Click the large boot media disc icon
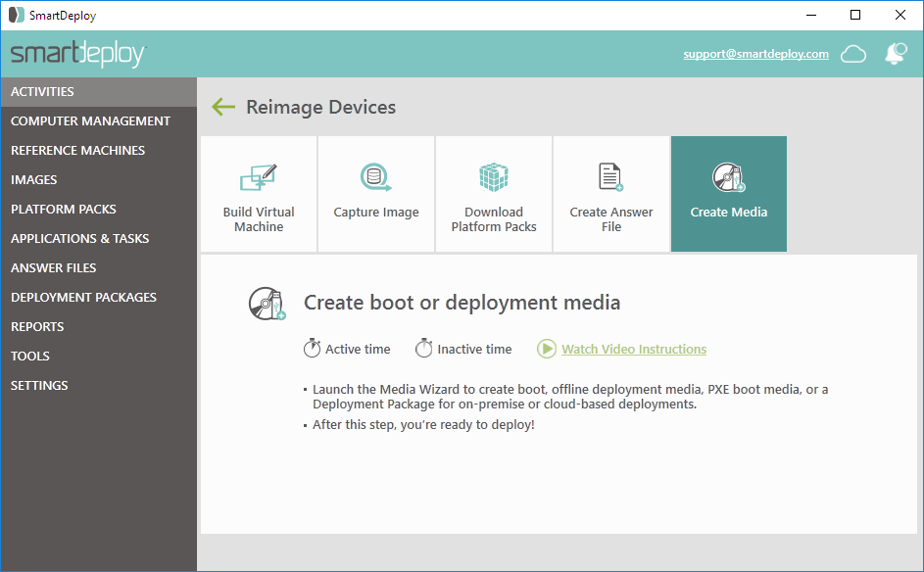This screenshot has height=572, width=924. click(x=267, y=304)
